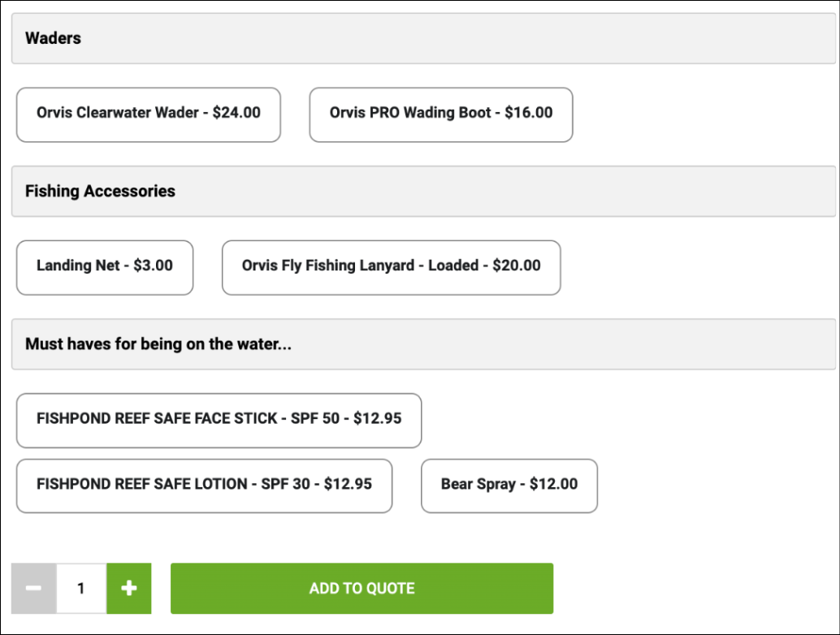Viewport: 840px width, 635px height.
Task: Toggle the Landing Net add-on
Action: (x=105, y=267)
